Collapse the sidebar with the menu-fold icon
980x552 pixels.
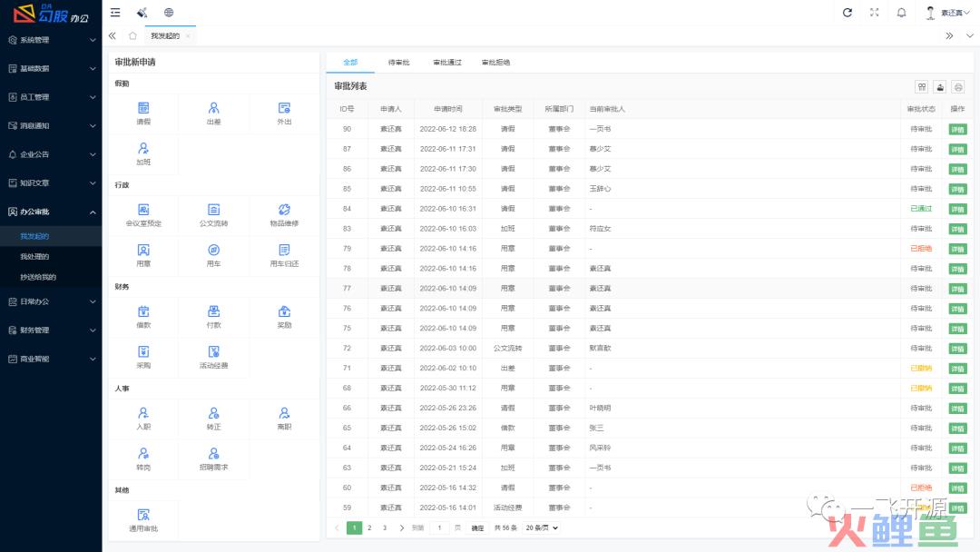(115, 13)
